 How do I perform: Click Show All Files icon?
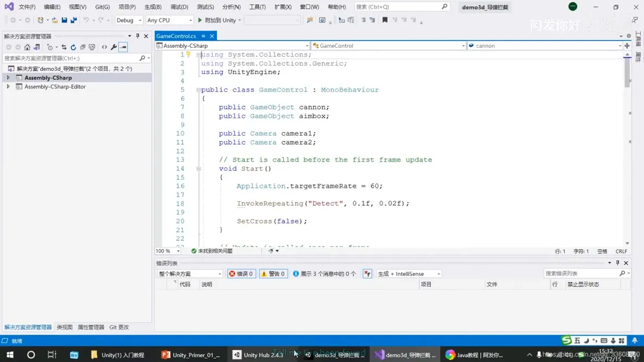(x=92, y=47)
